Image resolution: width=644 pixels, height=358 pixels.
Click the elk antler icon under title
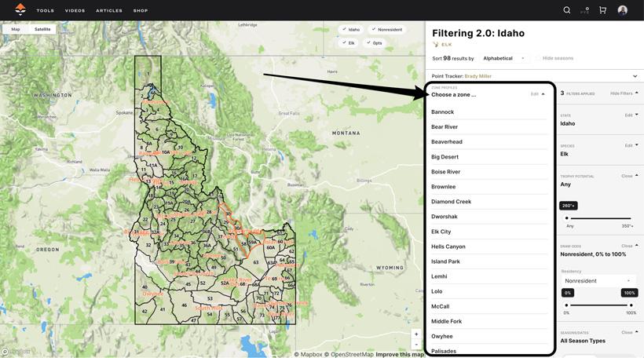435,44
